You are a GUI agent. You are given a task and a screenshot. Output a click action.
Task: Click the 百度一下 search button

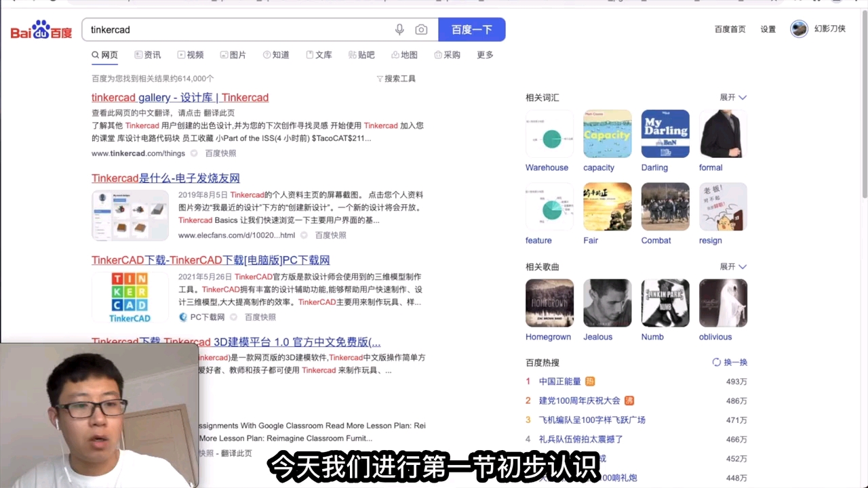472,30
